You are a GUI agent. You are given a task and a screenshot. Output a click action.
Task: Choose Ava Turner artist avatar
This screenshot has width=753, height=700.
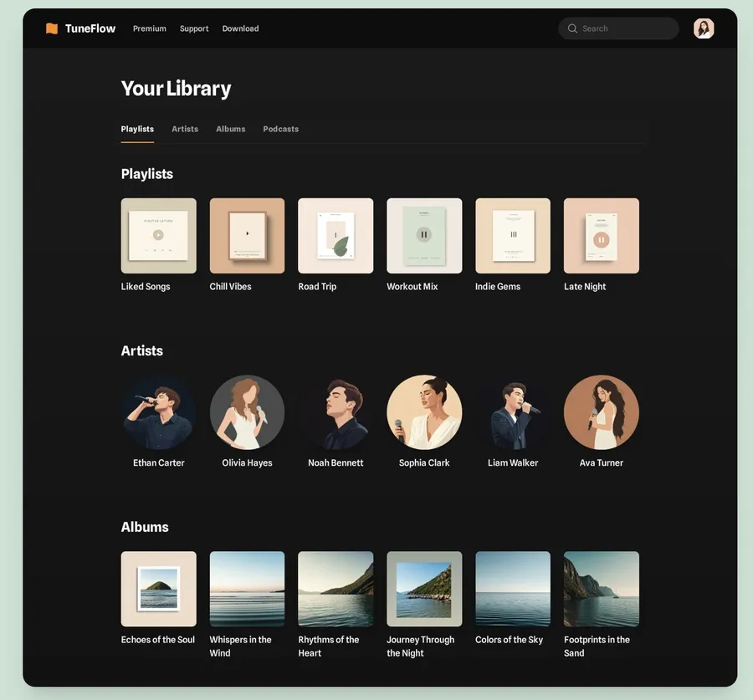tap(601, 412)
